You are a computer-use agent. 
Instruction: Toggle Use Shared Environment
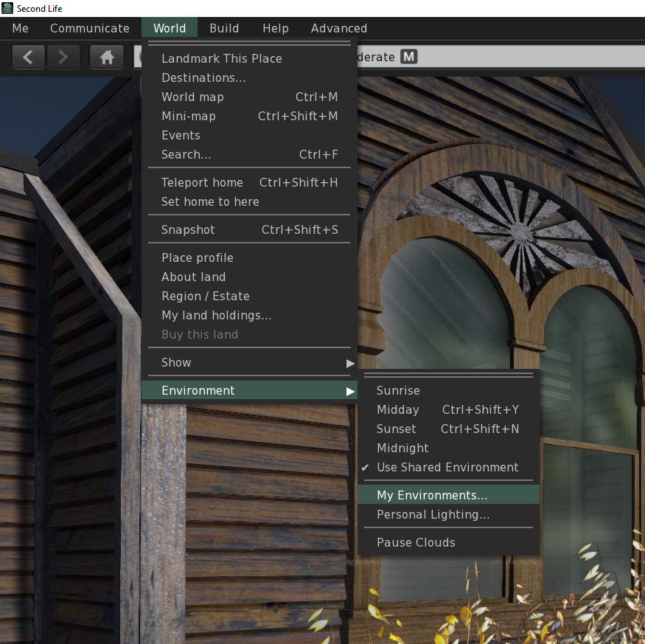pyautogui.click(x=447, y=467)
